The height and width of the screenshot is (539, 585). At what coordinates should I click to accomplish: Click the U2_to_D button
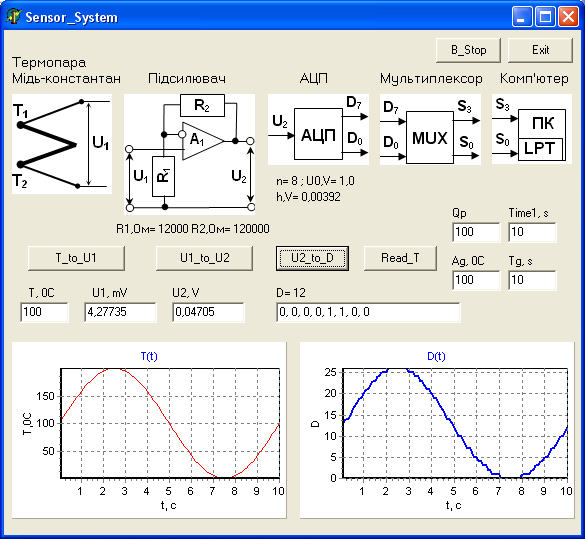tap(313, 258)
